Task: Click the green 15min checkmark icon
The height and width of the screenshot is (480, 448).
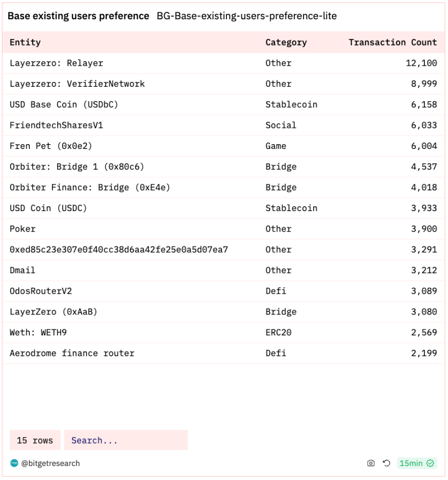Action: coord(430,463)
